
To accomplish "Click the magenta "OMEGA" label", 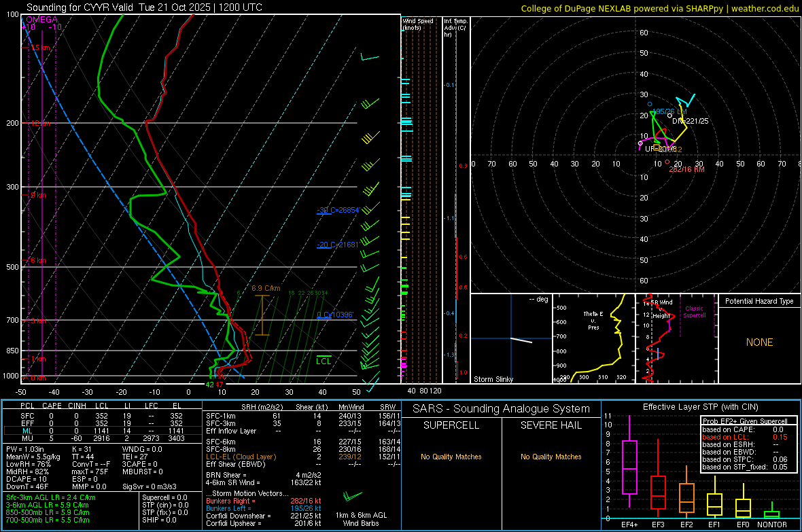I will click(x=42, y=20).
